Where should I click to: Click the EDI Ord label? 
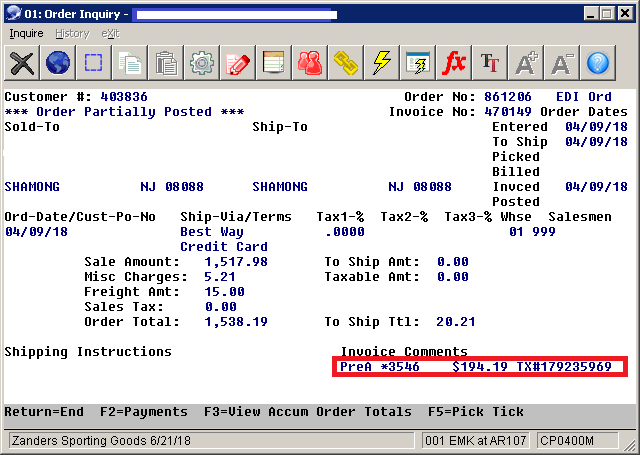pos(584,97)
